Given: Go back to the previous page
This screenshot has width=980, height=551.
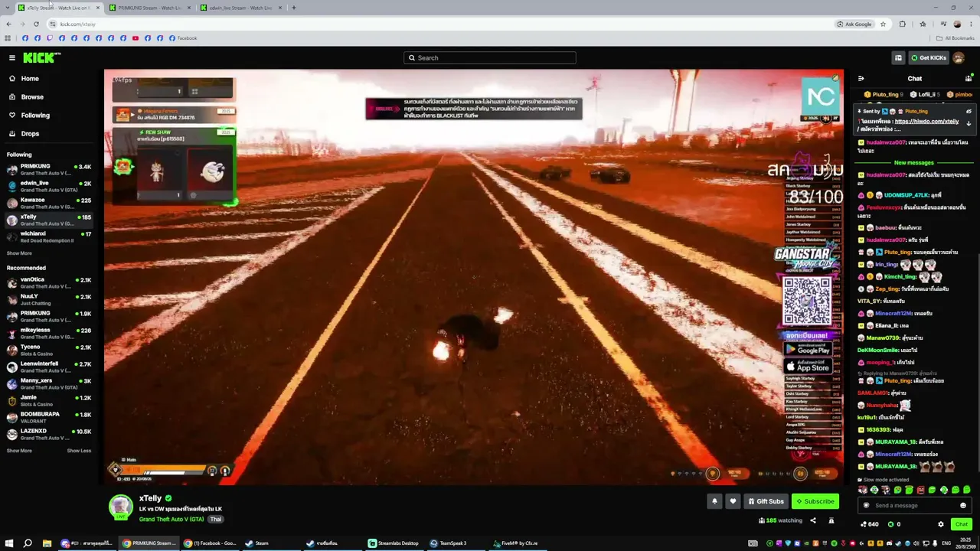Looking at the screenshot, I should 8,24.
